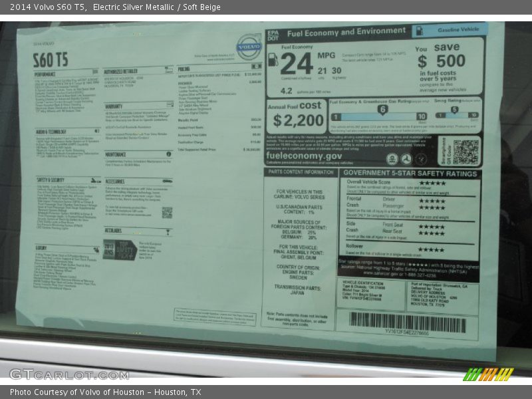532x399 pixels.
Task: Click the VIN barcode at the bottom
Action: tap(407, 323)
